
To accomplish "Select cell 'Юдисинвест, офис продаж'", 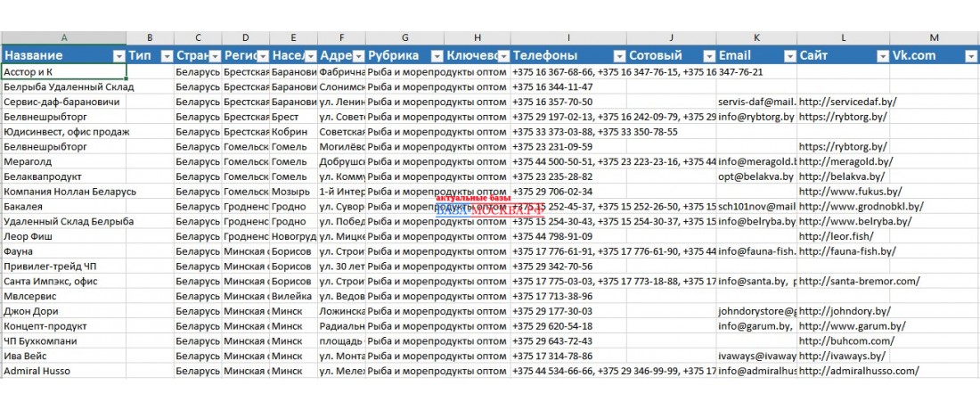I will click(x=64, y=132).
